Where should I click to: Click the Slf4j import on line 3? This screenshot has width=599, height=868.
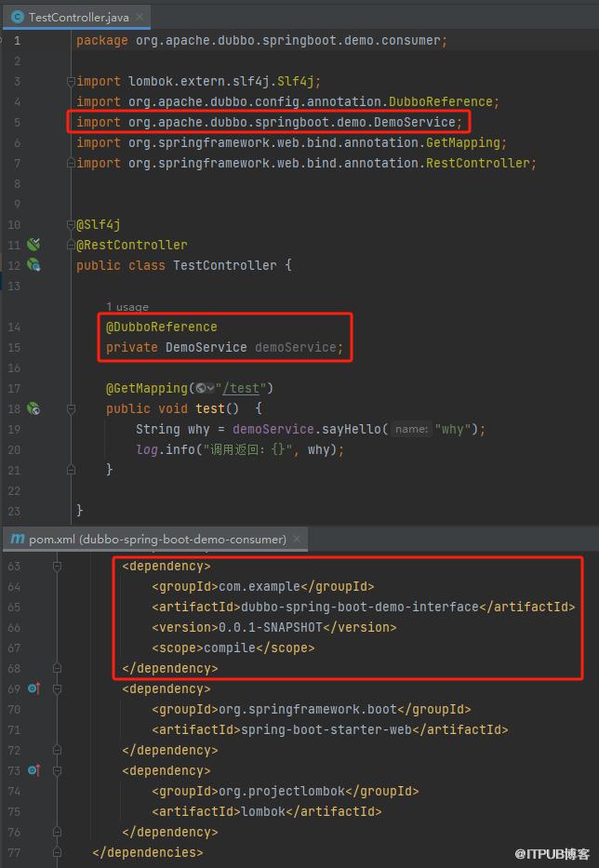tap(198, 81)
